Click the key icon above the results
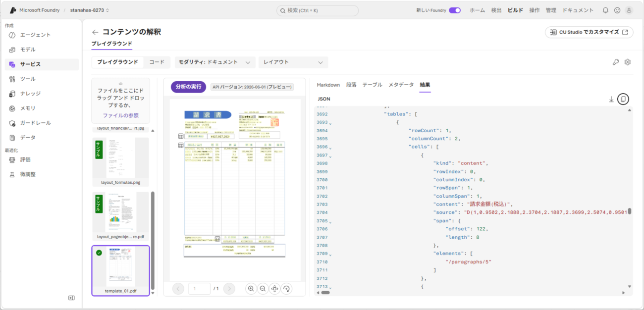 tap(616, 62)
